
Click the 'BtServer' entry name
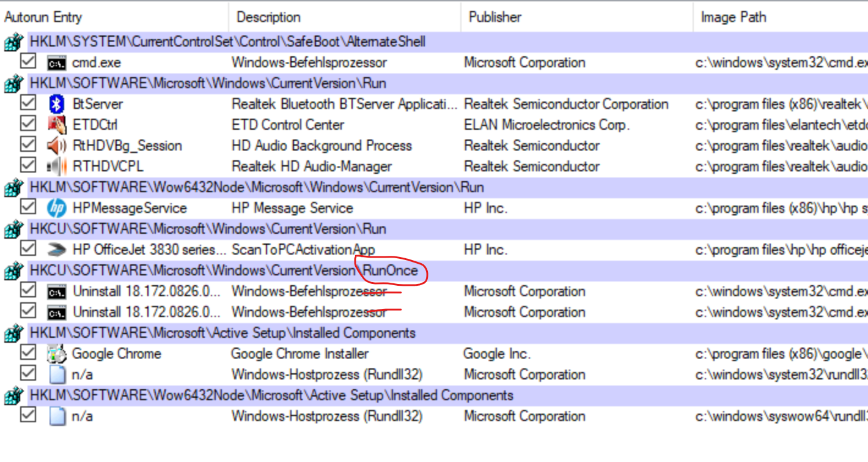pyautogui.click(x=97, y=104)
